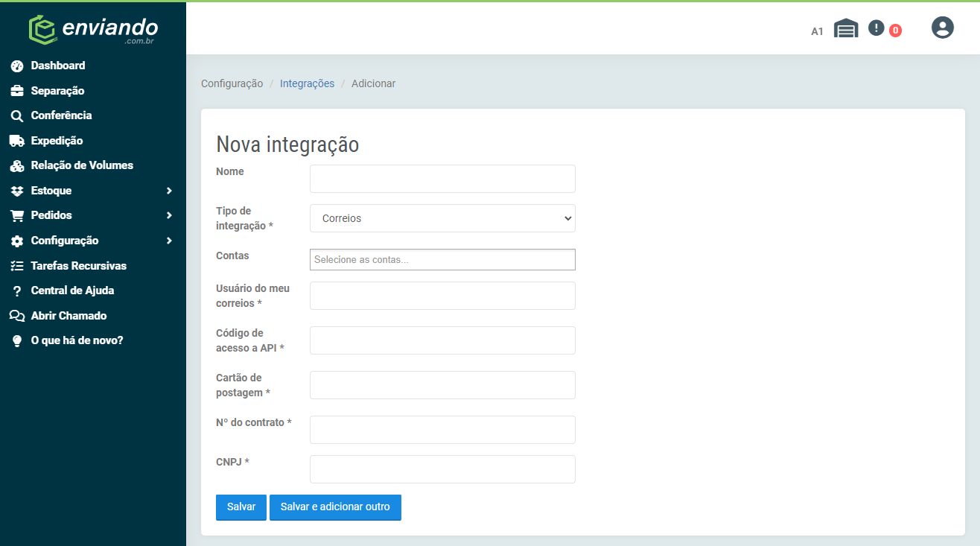
Task: Focus the Nome input field
Action: 442,179
